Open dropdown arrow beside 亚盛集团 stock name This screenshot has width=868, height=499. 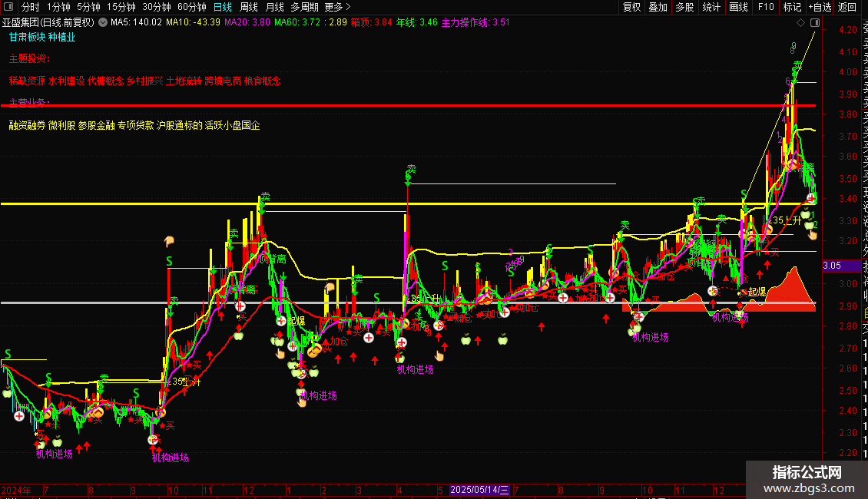(104, 23)
